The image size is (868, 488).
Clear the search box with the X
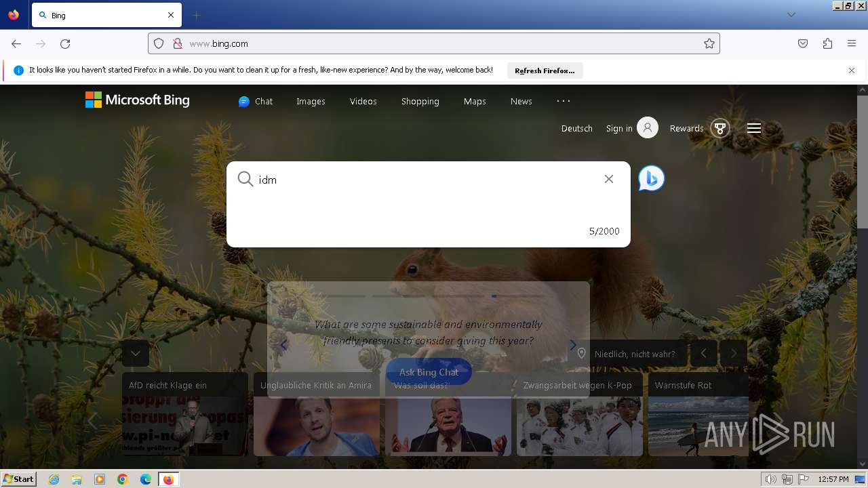[x=609, y=179]
